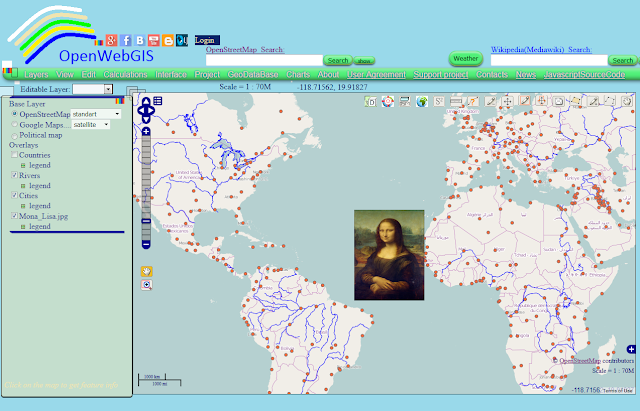Image resolution: width=640 pixels, height=411 pixels.
Task: Open the VK share icon with letter B
Action: click(140, 40)
